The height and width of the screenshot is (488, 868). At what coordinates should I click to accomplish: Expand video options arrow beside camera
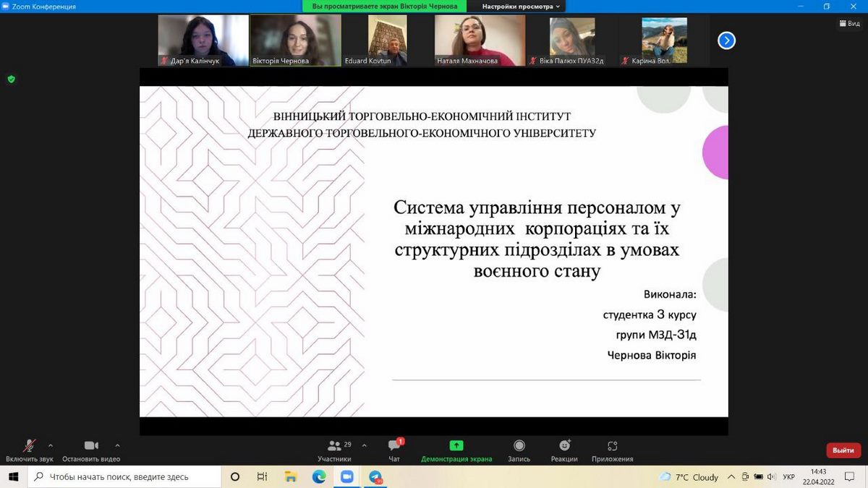(117, 445)
